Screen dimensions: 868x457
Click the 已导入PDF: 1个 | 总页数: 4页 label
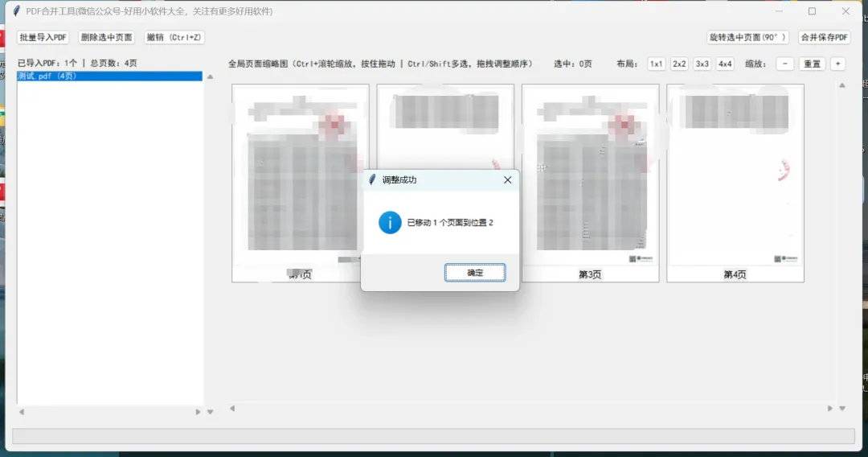(x=77, y=63)
